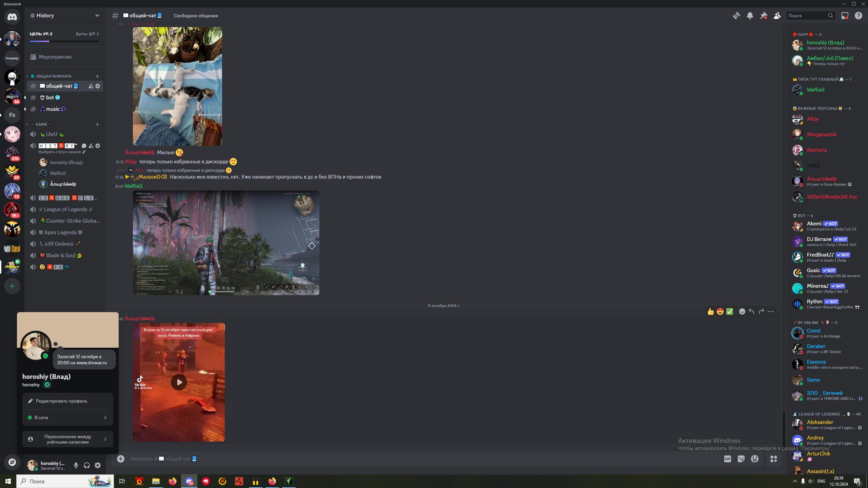Expand Переключение между учётными записями submenu
Image resolution: width=868 pixels, height=488 pixels.
(68, 439)
